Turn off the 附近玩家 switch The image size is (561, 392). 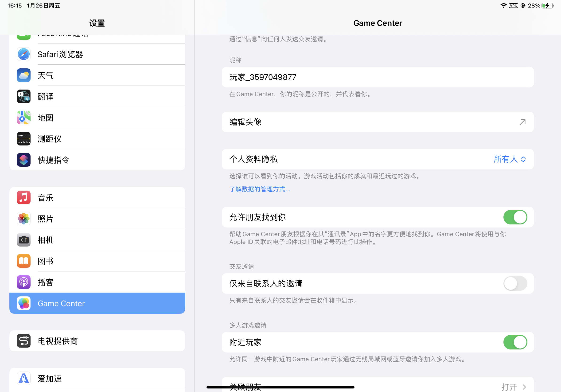click(x=515, y=342)
